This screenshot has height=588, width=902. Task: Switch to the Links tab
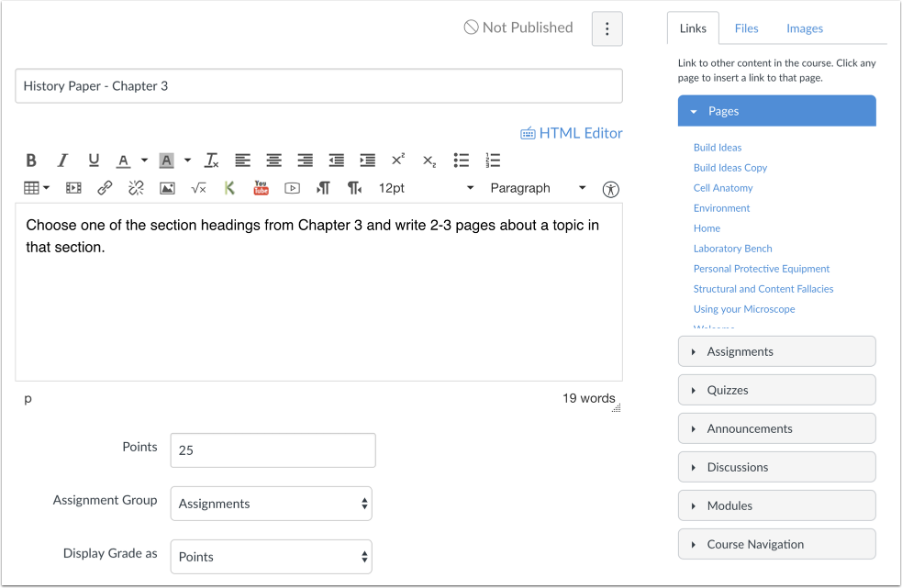[693, 28]
